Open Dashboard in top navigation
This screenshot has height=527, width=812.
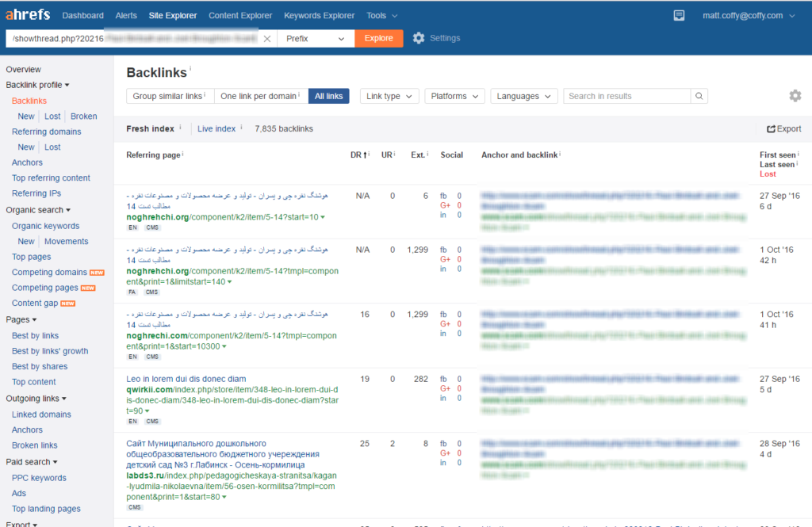82,16
